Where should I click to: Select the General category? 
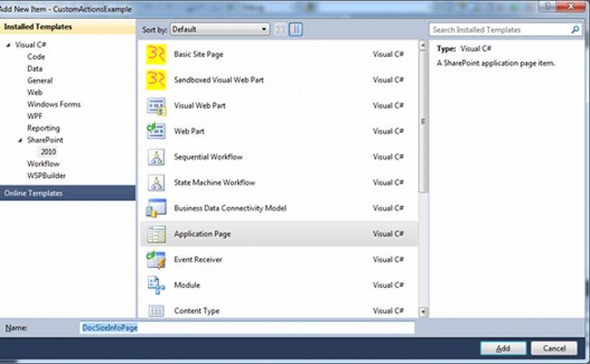(40, 81)
